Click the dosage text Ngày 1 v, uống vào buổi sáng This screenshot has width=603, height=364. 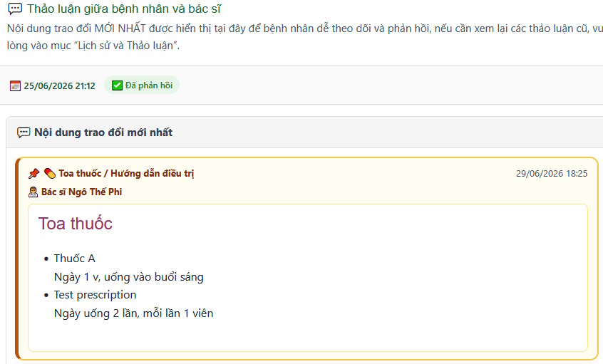[129, 277]
